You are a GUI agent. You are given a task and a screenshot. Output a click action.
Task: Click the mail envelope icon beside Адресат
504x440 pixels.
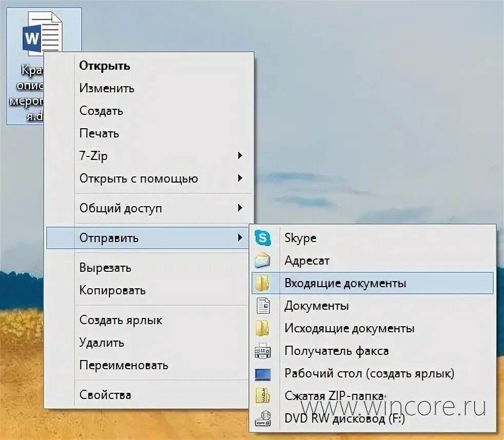click(263, 261)
